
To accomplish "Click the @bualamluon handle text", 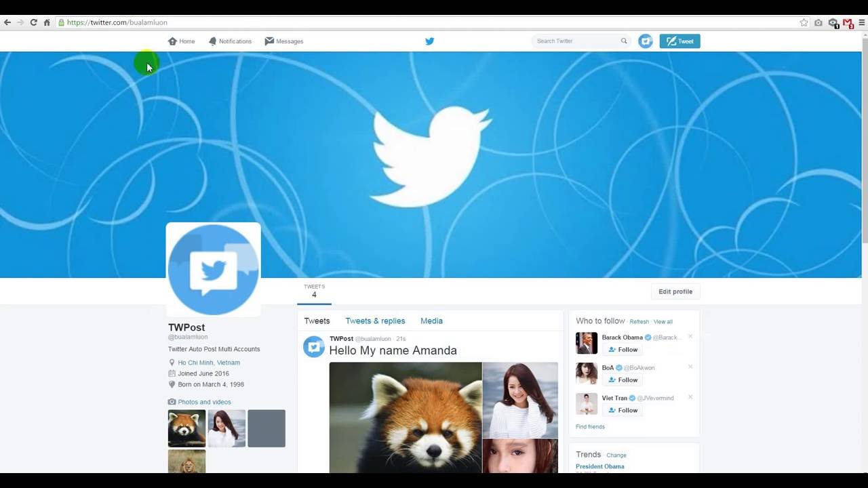I will 188,337.
